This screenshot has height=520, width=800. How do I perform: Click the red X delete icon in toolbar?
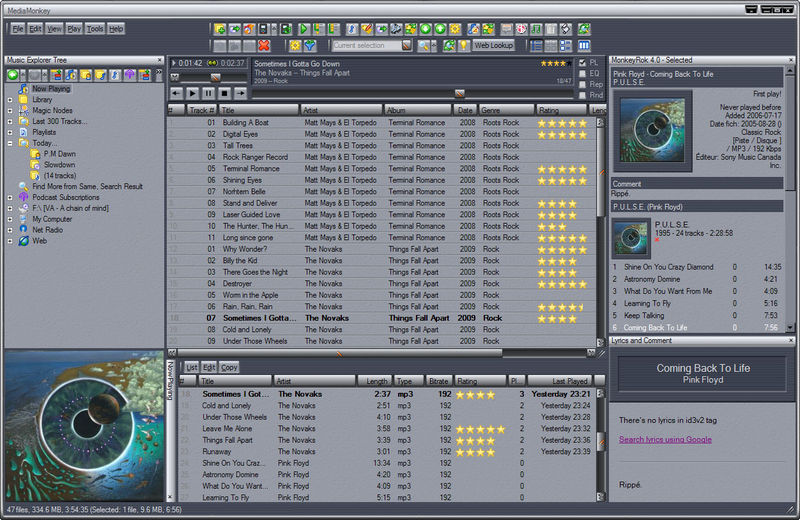[x=264, y=45]
